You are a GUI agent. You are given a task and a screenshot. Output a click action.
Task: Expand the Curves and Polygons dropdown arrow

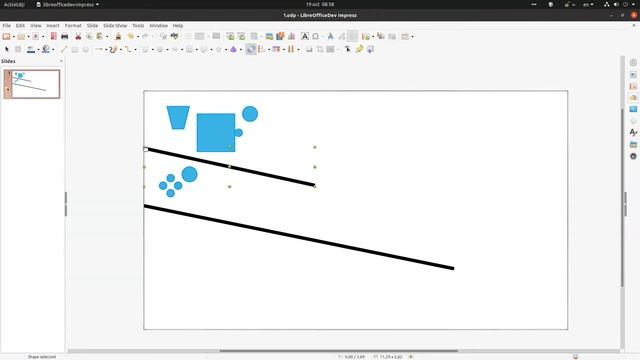120,50
